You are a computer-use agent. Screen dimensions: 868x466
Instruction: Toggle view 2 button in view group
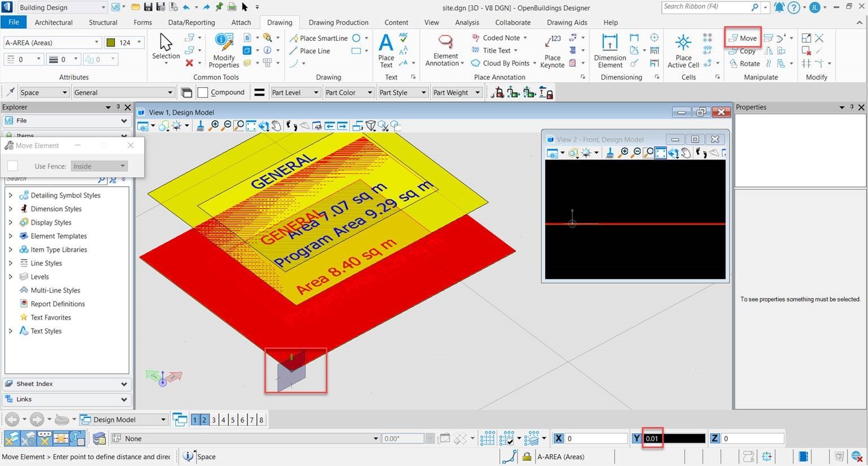pyautogui.click(x=204, y=420)
